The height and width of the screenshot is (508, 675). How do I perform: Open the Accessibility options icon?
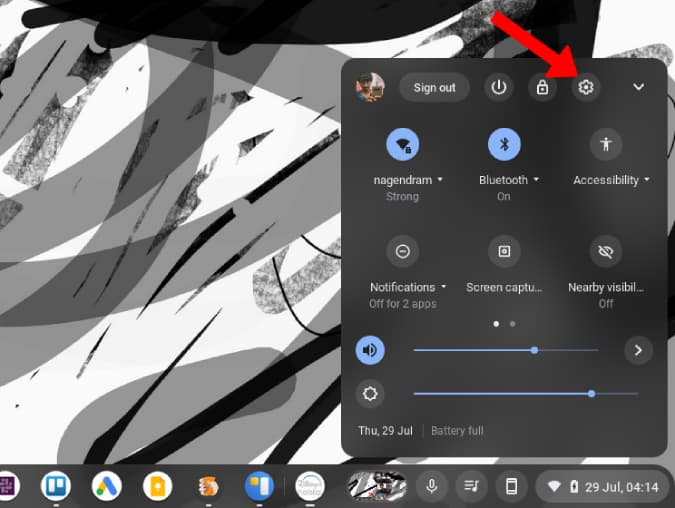pos(606,144)
